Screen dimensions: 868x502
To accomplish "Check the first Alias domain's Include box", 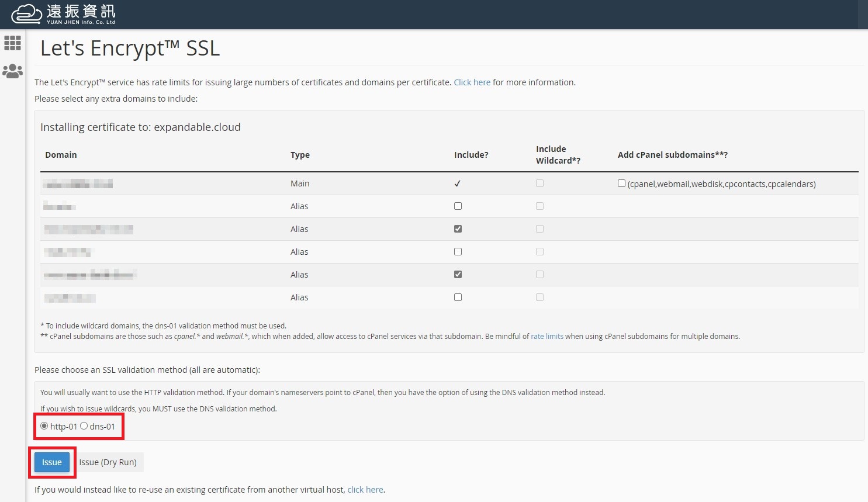I will click(458, 206).
